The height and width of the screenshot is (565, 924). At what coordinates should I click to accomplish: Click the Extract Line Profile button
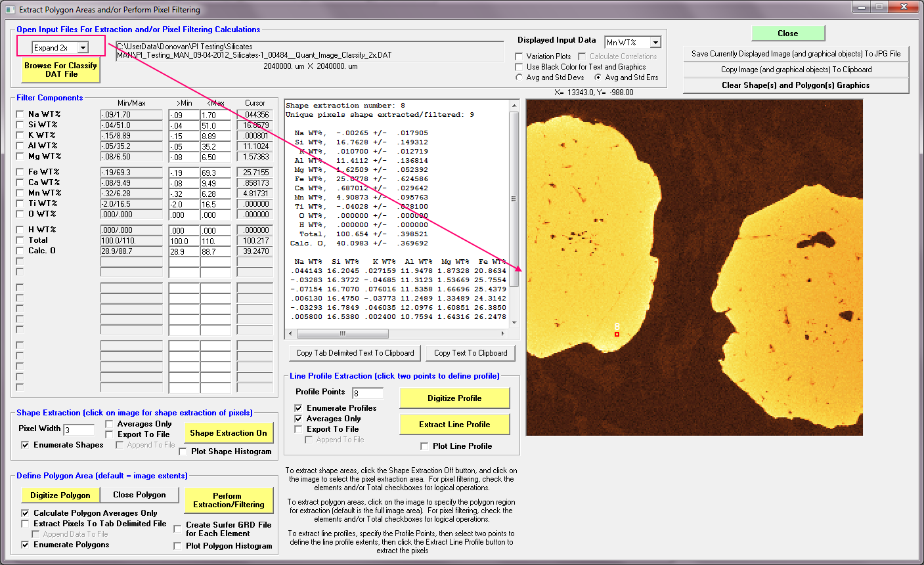click(x=454, y=425)
